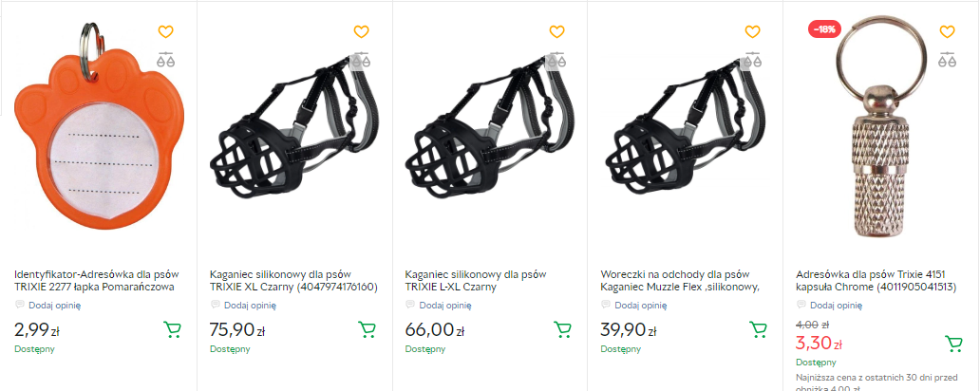Favorite the orange paw identifier

pos(165,32)
